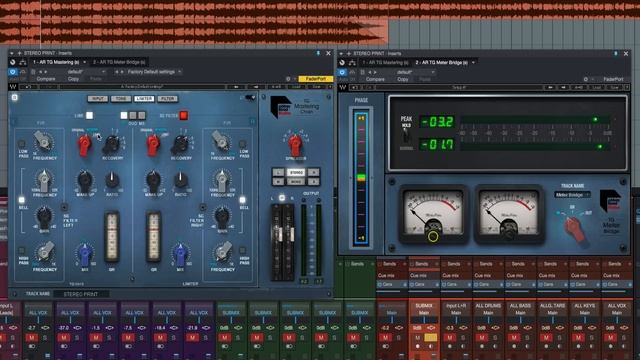
Task: Open the window menu arrow in left Inserts title bar
Action: [x=12, y=53]
